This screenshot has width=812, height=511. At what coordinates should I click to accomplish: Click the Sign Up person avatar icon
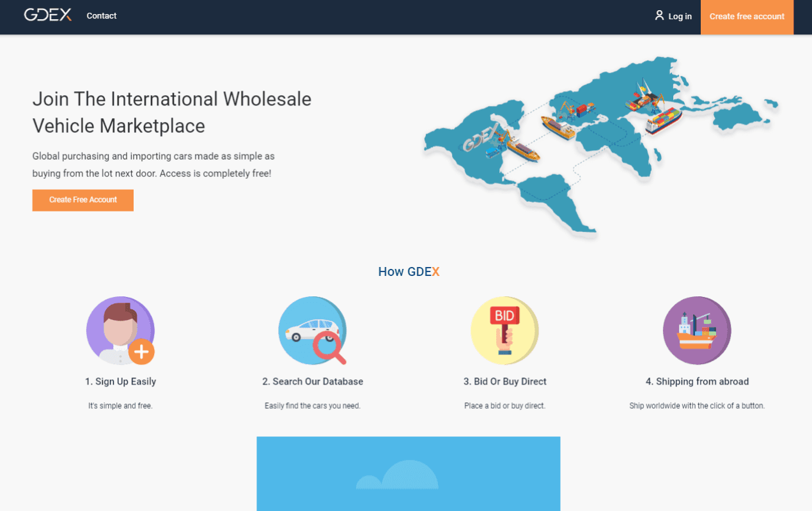point(120,330)
